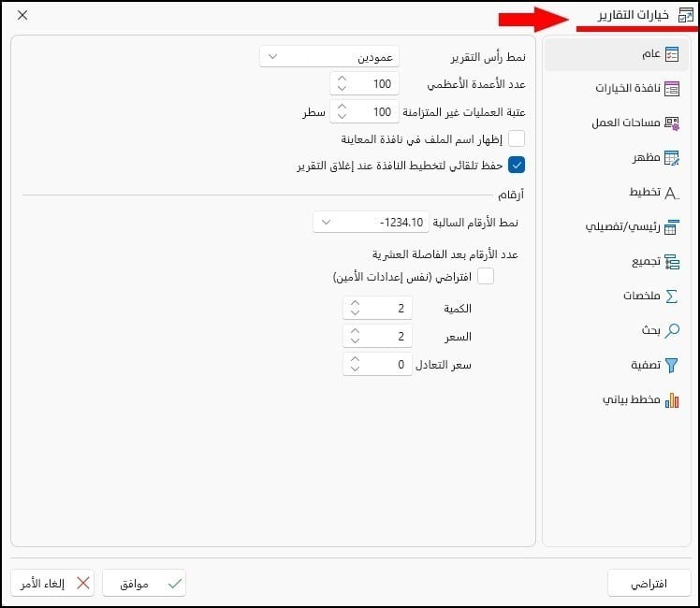Increase عدد الأعمدة الأعظمي with up arrow
The image size is (700, 608).
click(x=342, y=79)
